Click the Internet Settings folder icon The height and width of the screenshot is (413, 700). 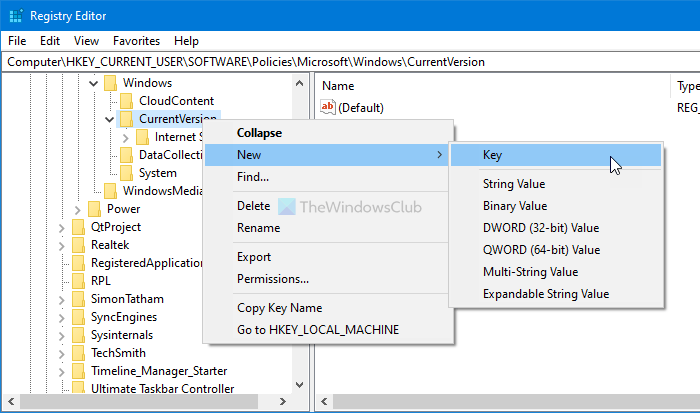(142, 137)
